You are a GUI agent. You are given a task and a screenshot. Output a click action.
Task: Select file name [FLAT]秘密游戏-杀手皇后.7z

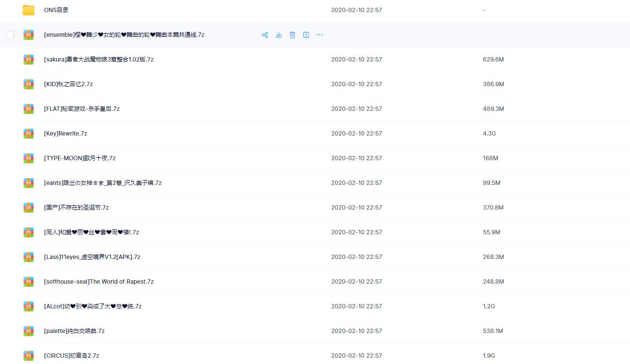click(x=82, y=109)
